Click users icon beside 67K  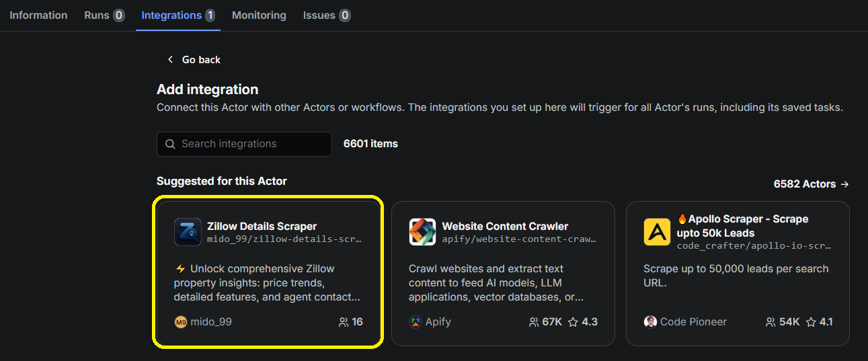click(534, 322)
